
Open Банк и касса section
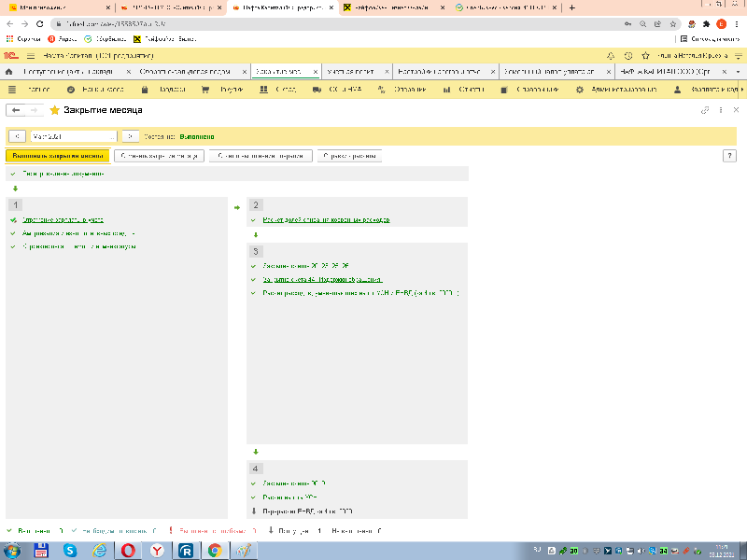(95, 89)
